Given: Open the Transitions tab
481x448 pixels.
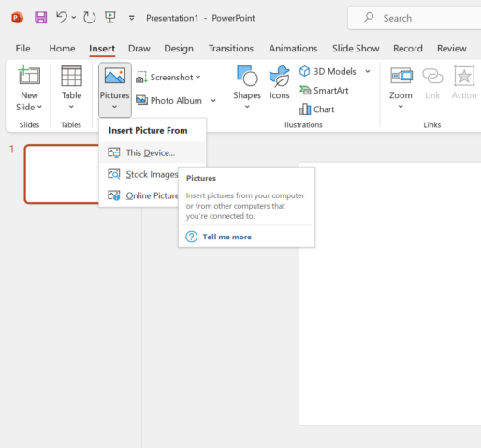Looking at the screenshot, I should click(231, 49).
